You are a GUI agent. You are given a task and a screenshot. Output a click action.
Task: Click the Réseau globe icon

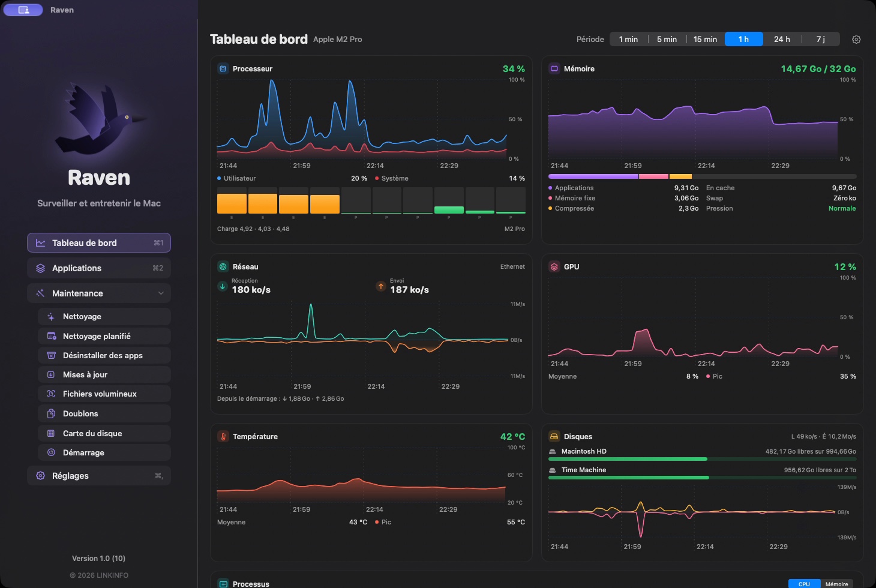click(x=223, y=266)
